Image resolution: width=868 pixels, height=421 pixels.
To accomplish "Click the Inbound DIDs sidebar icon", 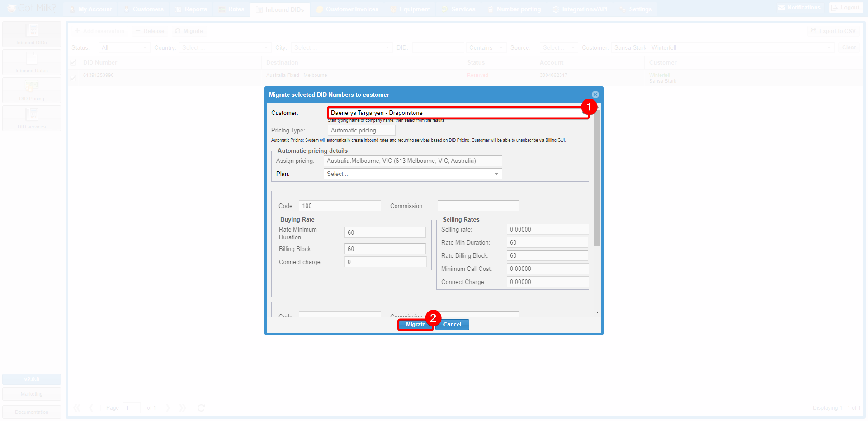I will (32, 34).
